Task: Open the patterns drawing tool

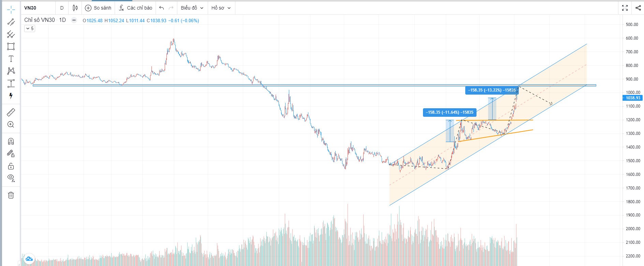Action: pyautogui.click(x=11, y=71)
